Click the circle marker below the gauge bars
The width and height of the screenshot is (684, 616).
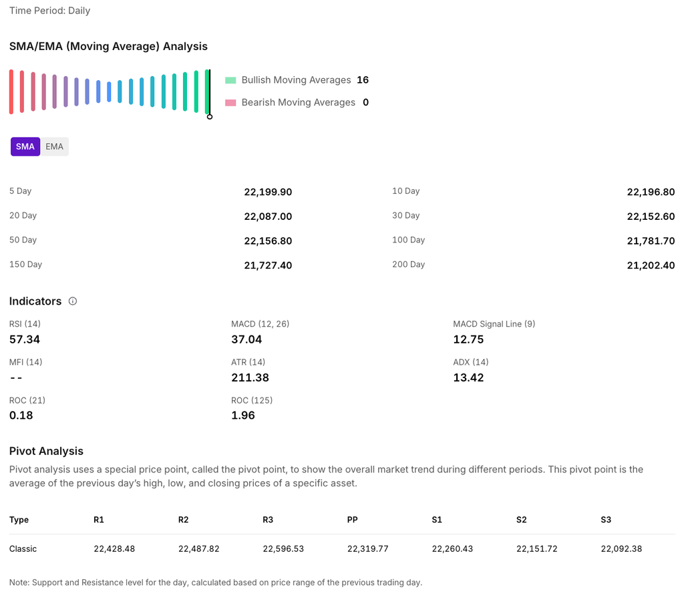[x=210, y=117]
